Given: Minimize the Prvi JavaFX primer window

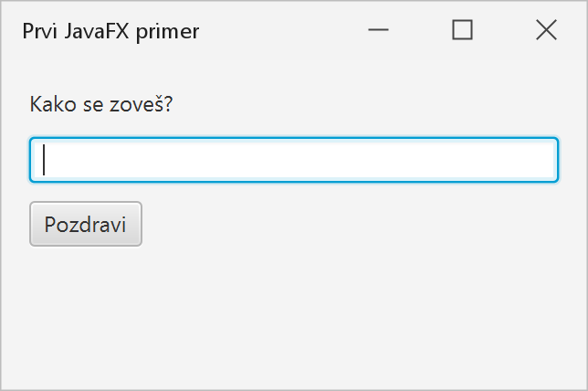Looking at the screenshot, I should click(x=378, y=30).
